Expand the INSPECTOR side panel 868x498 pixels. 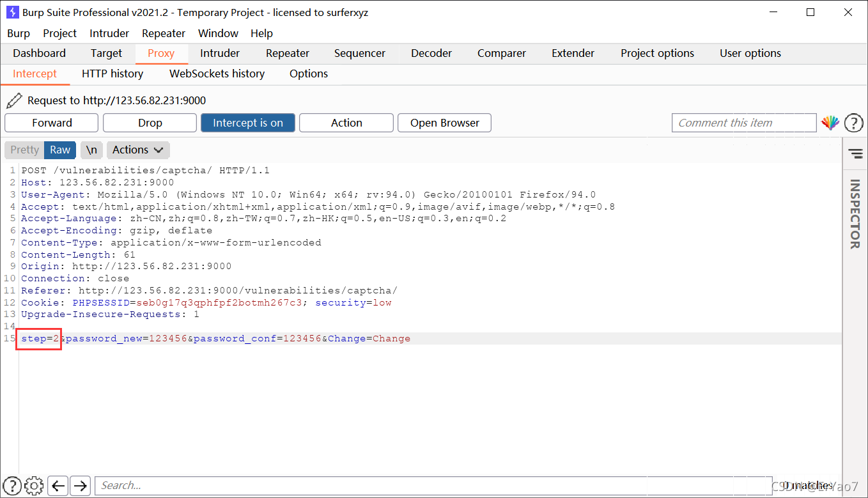(x=855, y=214)
